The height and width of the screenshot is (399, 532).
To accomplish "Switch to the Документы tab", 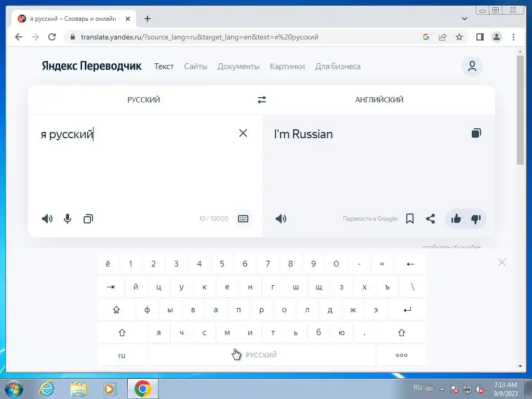I will (x=238, y=66).
